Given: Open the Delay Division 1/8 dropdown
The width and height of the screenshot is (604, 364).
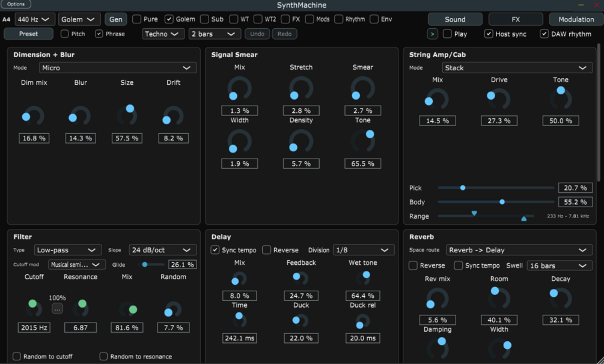Looking at the screenshot, I should click(363, 250).
